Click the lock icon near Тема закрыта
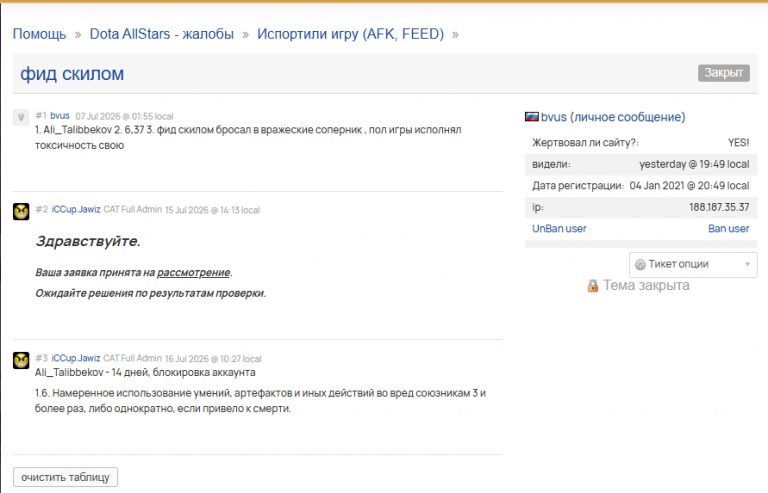 [x=593, y=285]
